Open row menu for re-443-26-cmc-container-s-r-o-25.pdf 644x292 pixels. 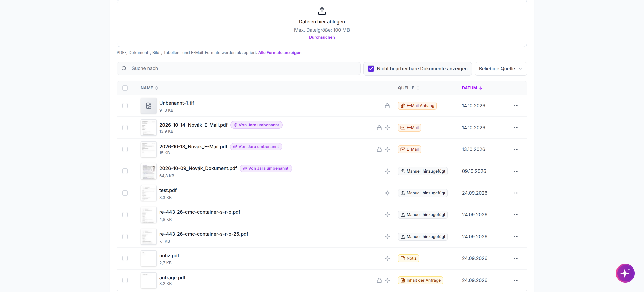tap(516, 237)
